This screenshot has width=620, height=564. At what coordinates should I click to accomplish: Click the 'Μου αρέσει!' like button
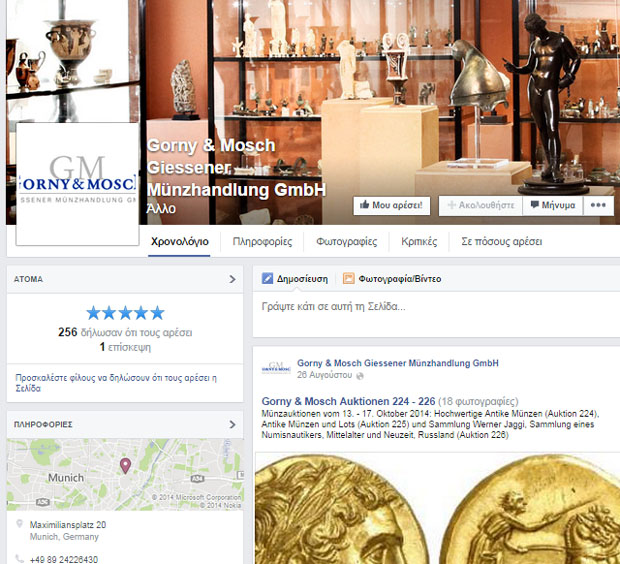391,205
